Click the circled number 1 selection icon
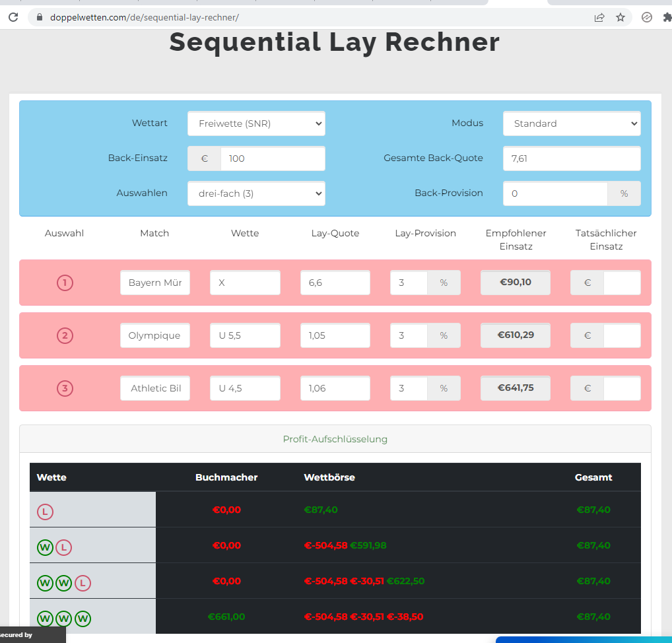This screenshot has height=643, width=672. click(65, 283)
